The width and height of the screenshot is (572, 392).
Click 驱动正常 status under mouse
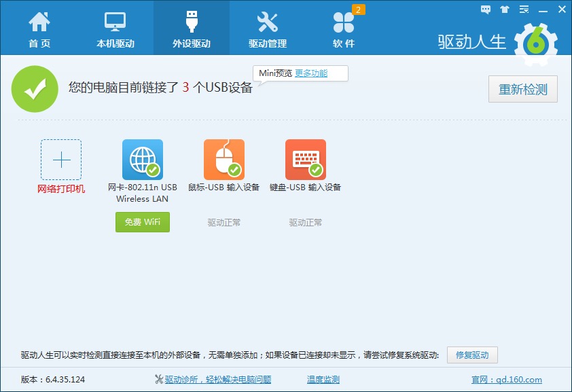224,222
